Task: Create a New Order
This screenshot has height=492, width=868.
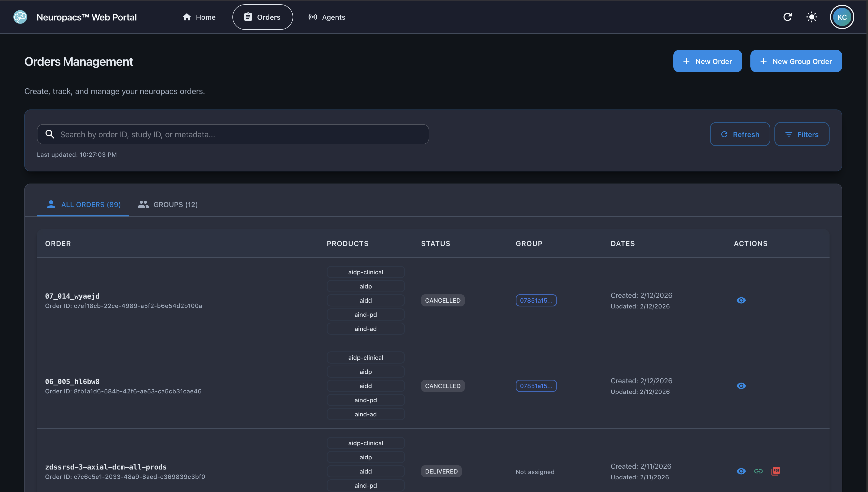Action: coord(707,61)
